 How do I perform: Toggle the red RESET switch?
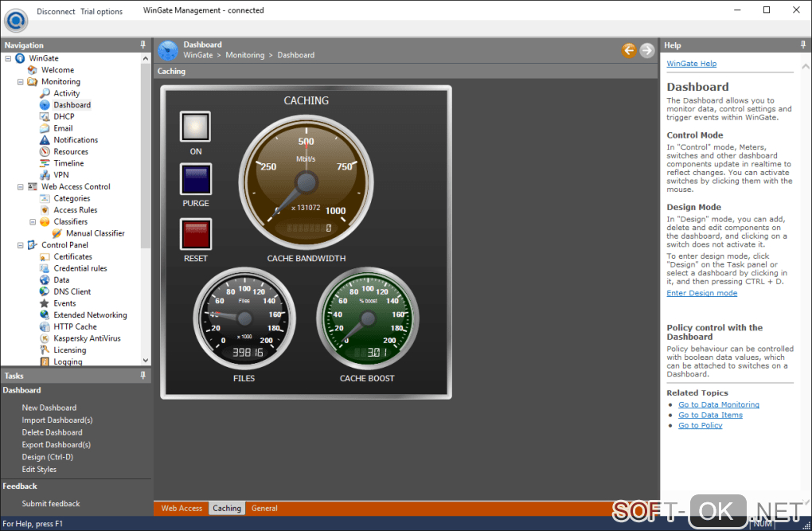coord(195,233)
